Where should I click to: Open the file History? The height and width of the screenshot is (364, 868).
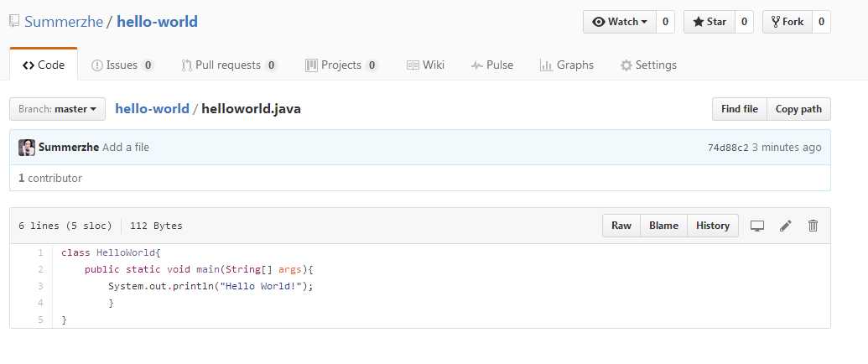click(713, 226)
